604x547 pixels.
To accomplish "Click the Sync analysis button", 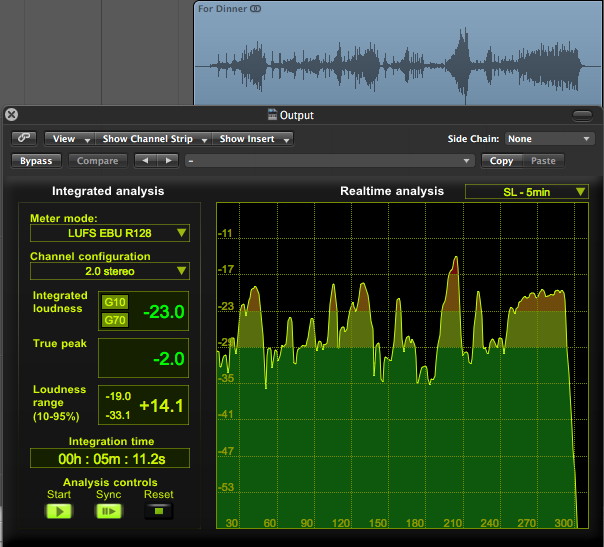I will pos(109,511).
